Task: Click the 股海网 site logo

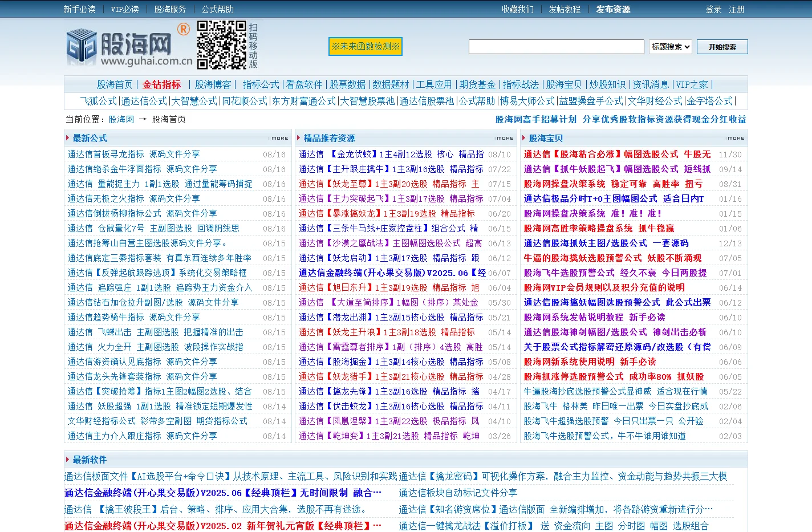Action: point(129,47)
